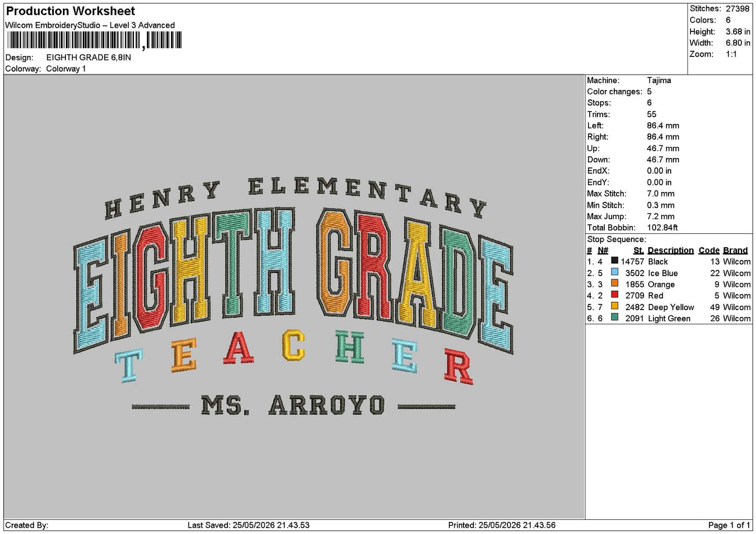Image resolution: width=756 pixels, height=534 pixels.
Task: Click 'Wilcom EmbroideryStudio – Level 3 Advanced' text
Action: pyautogui.click(x=90, y=25)
